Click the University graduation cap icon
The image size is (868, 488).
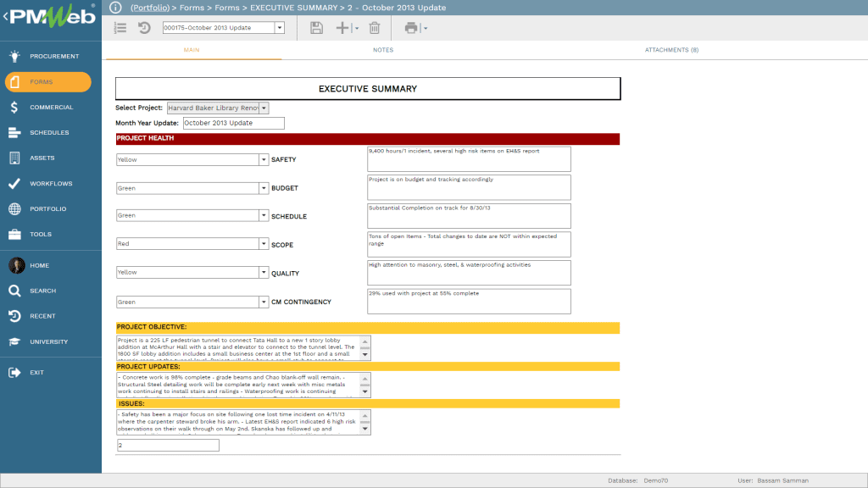point(14,342)
